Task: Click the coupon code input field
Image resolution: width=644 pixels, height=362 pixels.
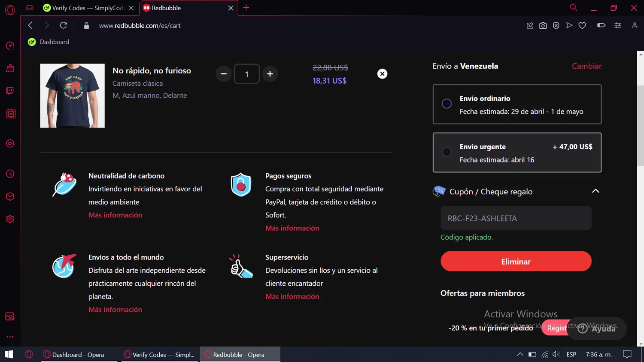Action: click(516, 218)
